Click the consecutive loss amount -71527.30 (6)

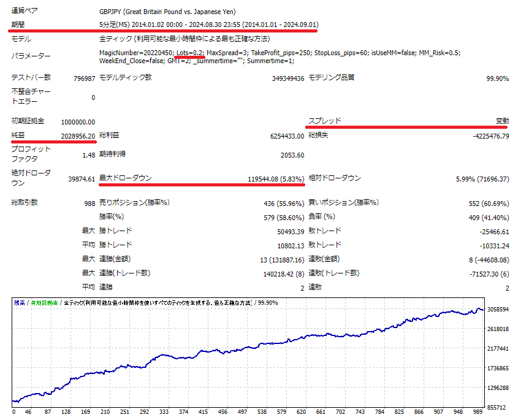coord(489,274)
